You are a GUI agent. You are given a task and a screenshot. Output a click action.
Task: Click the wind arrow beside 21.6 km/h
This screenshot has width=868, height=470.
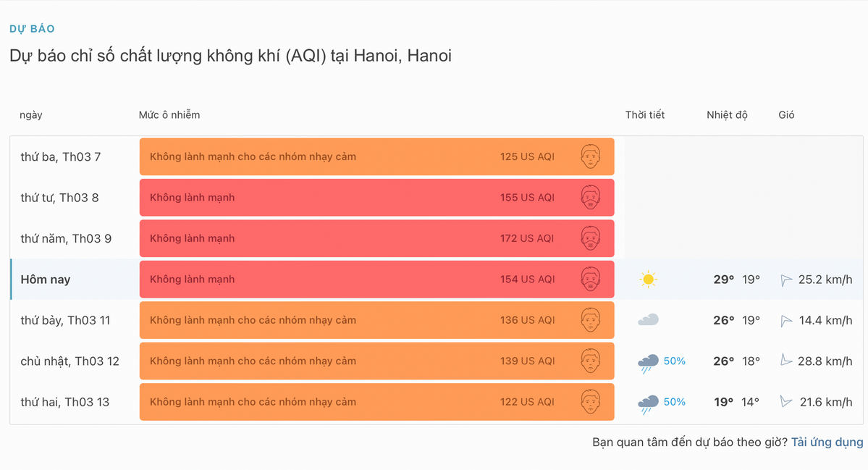tap(786, 402)
